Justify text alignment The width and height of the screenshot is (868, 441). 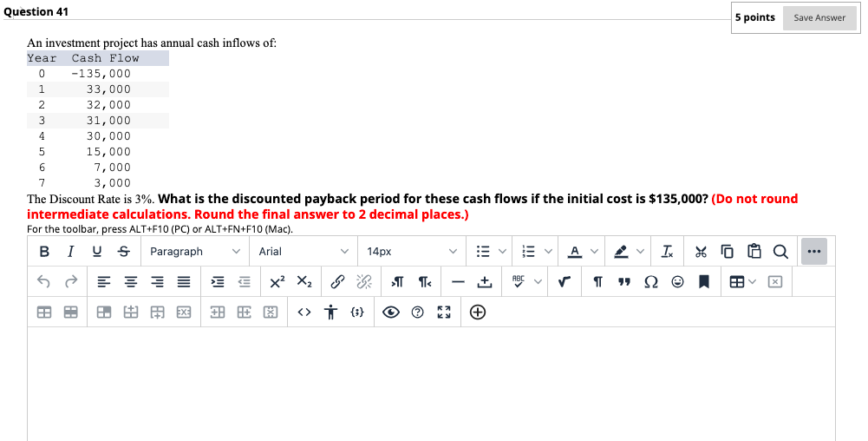pos(184,282)
